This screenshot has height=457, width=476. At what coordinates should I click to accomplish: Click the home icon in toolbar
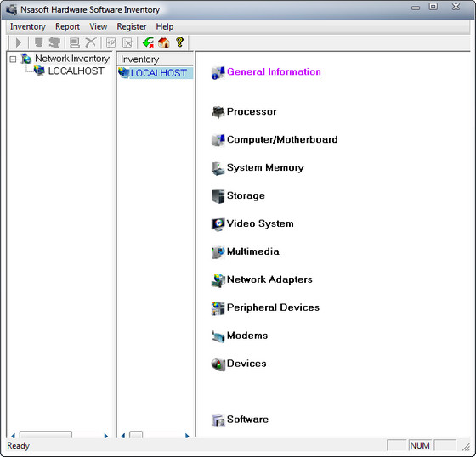(x=163, y=42)
